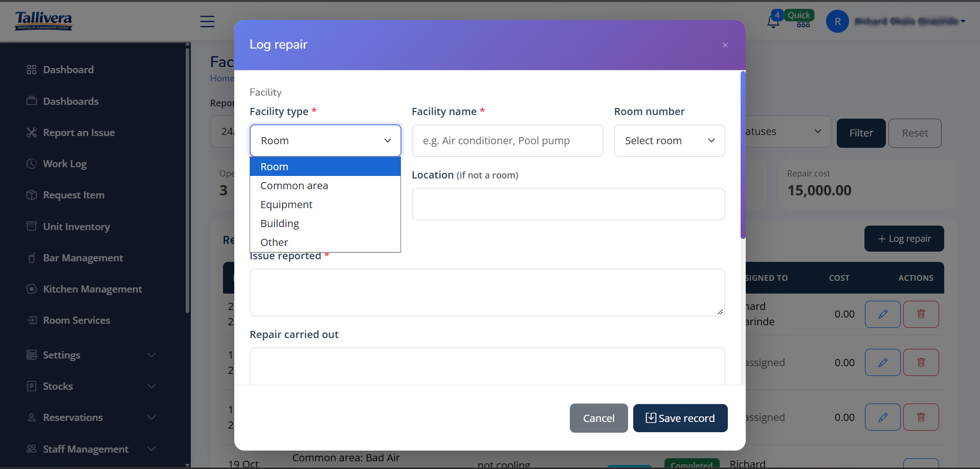Select the Common area option
The width and height of the screenshot is (980, 469).
click(325, 186)
